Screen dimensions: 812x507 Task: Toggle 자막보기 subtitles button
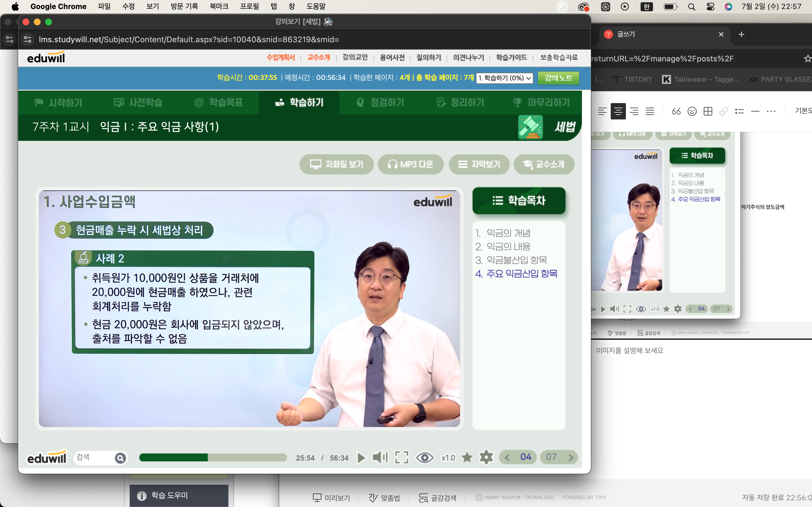coord(479,164)
